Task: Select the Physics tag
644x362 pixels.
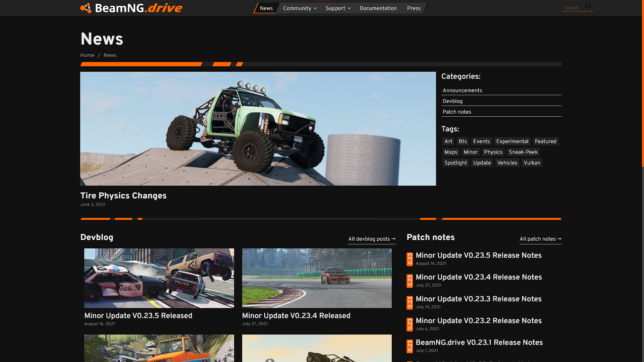Action: 493,152
